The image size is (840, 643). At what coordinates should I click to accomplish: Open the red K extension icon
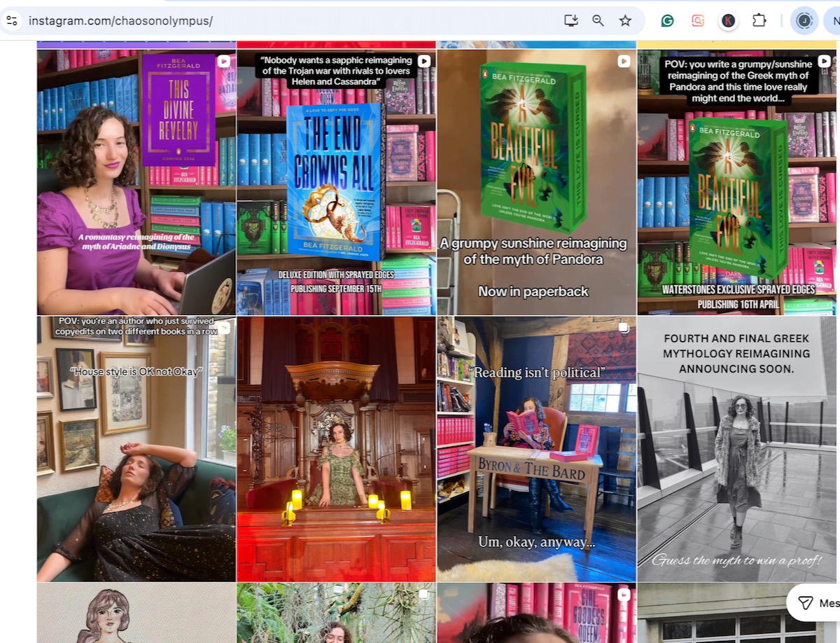point(729,20)
